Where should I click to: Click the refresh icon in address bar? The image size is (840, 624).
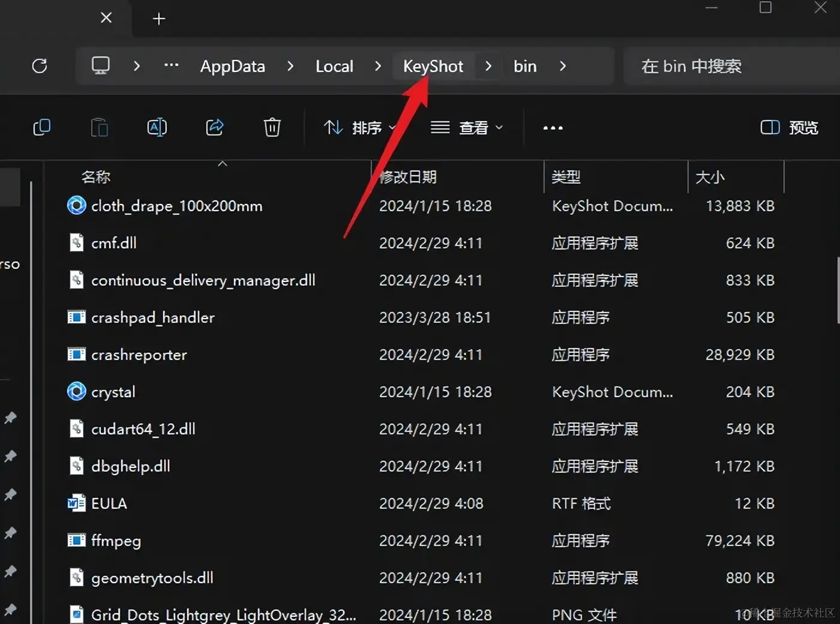40,66
